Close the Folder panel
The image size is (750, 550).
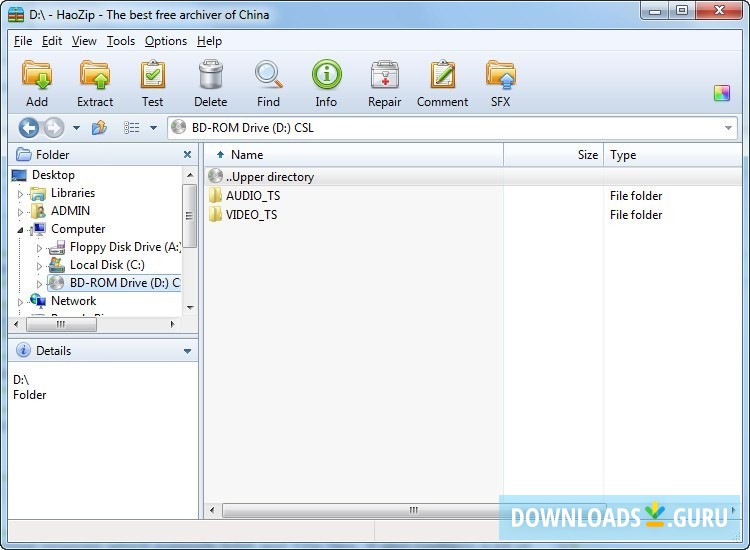click(x=188, y=154)
